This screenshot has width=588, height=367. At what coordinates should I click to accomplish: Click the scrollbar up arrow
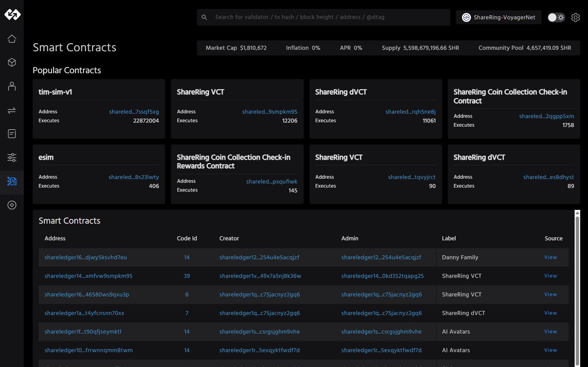point(577,213)
